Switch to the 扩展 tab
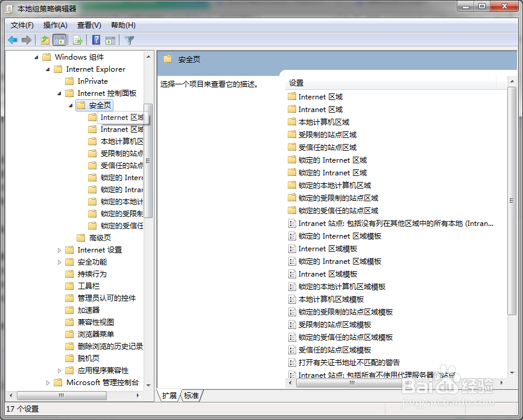The image size is (523, 420). (169, 395)
